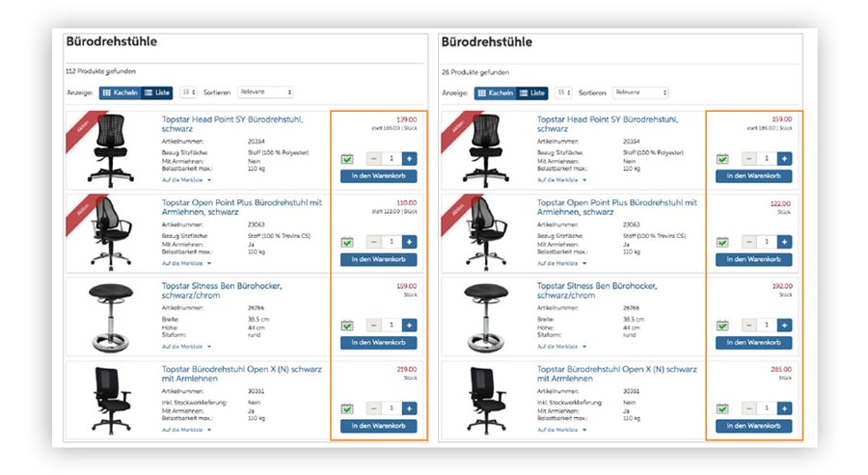Click availability icon for 110.00 Open Point Plus chair
Screen dimensions: 868x475
[x=347, y=242]
